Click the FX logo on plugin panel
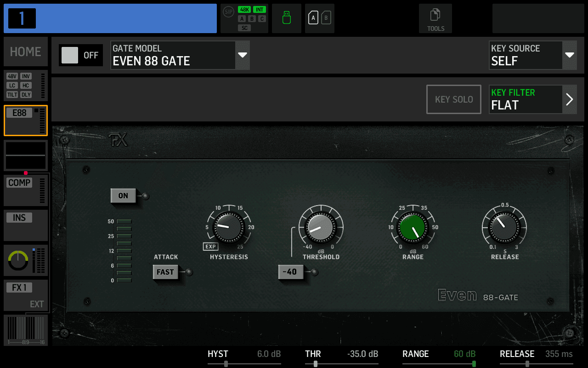Screen dimensions: 588x368 [x=118, y=140]
